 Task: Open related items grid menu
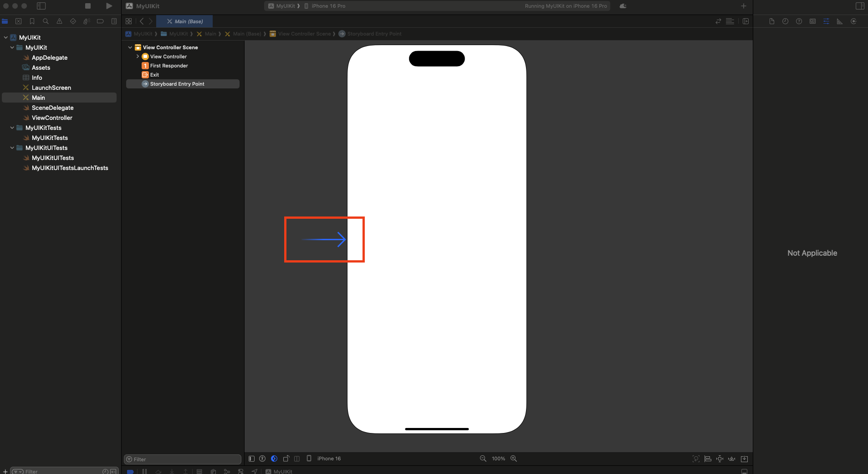tap(129, 21)
